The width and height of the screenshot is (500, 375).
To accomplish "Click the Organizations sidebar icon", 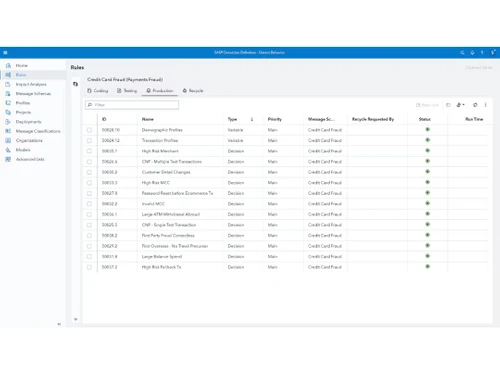I will tap(8, 140).
